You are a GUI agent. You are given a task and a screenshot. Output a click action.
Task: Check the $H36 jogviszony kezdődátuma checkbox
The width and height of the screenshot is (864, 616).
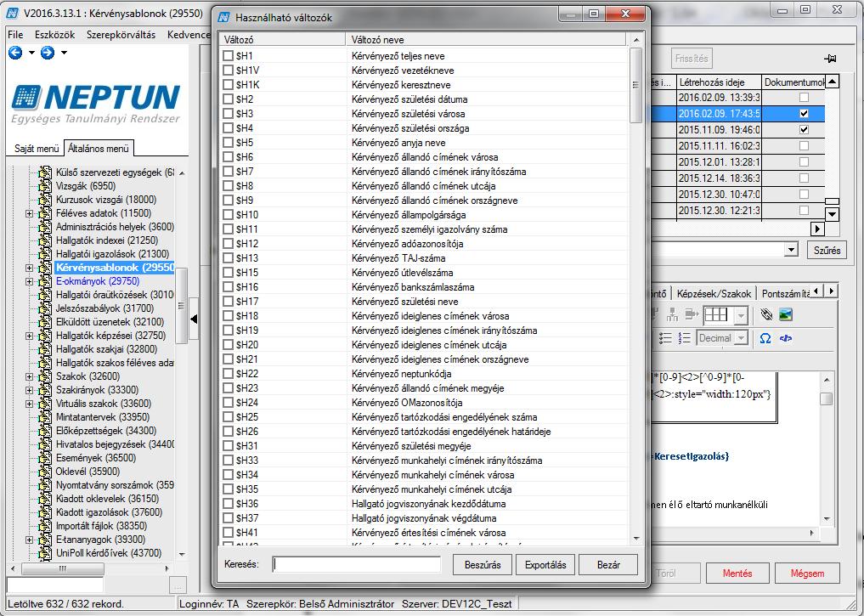[x=229, y=503]
